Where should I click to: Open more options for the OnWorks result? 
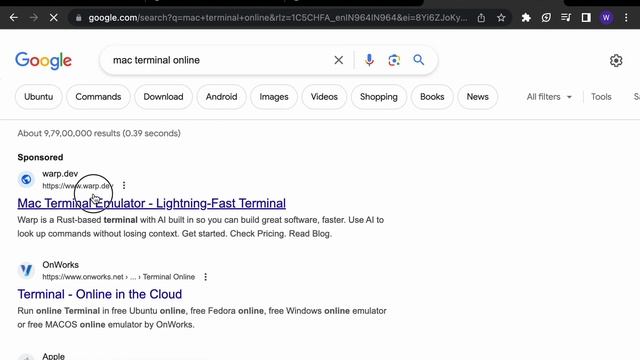206,277
